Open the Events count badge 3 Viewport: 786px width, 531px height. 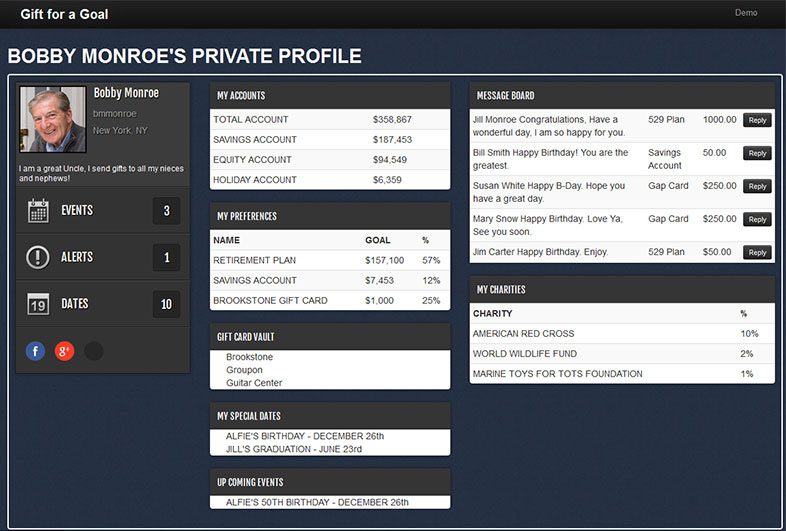166,211
